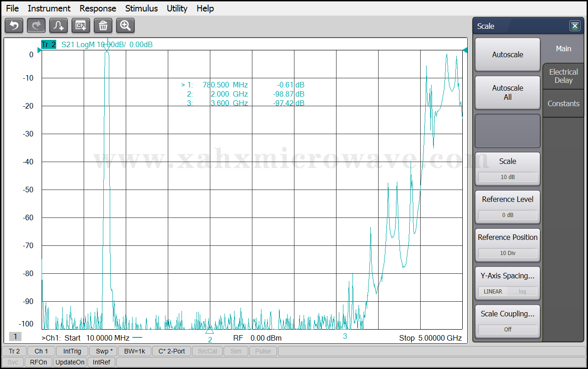Open the Help menu
The width and height of the screenshot is (588, 369).
[x=205, y=8]
